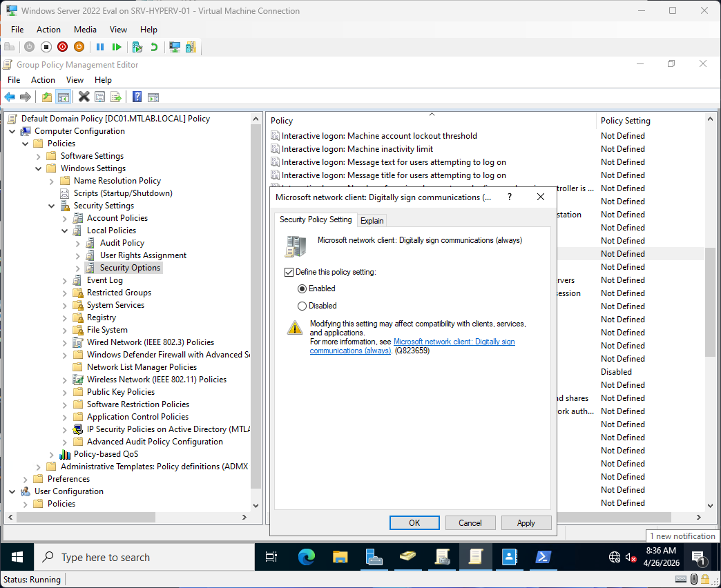Image resolution: width=721 pixels, height=588 pixels.
Task: Expand the Preferences node
Action: pos(26,479)
